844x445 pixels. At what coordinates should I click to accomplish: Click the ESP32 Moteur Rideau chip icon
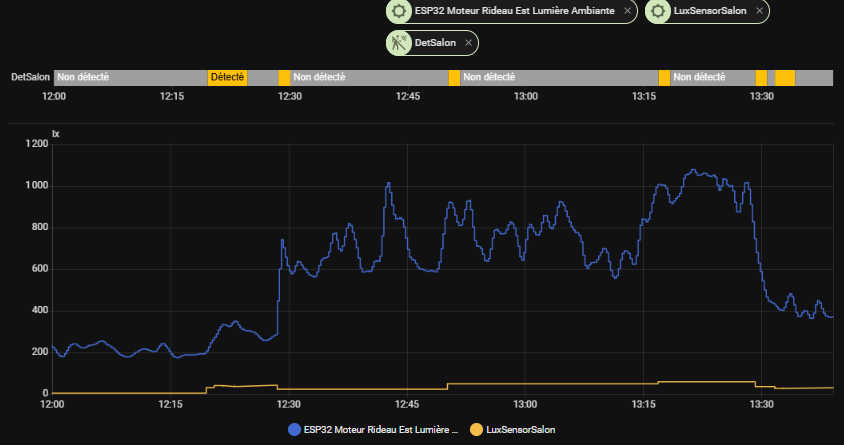(x=399, y=11)
